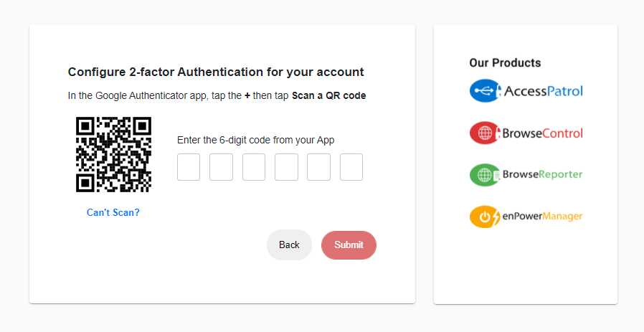Image resolution: width=644 pixels, height=332 pixels.
Task: Click the QR code image
Action: pyautogui.click(x=113, y=154)
